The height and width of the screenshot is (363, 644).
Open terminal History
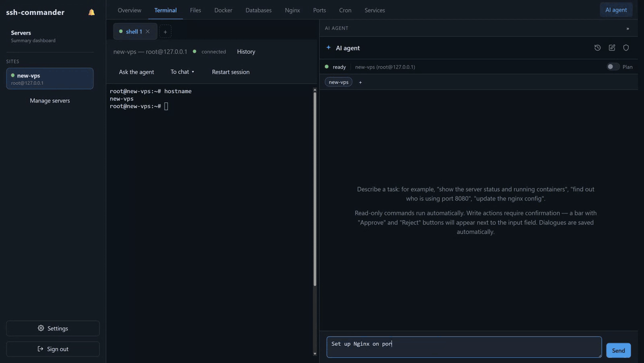pos(246,52)
